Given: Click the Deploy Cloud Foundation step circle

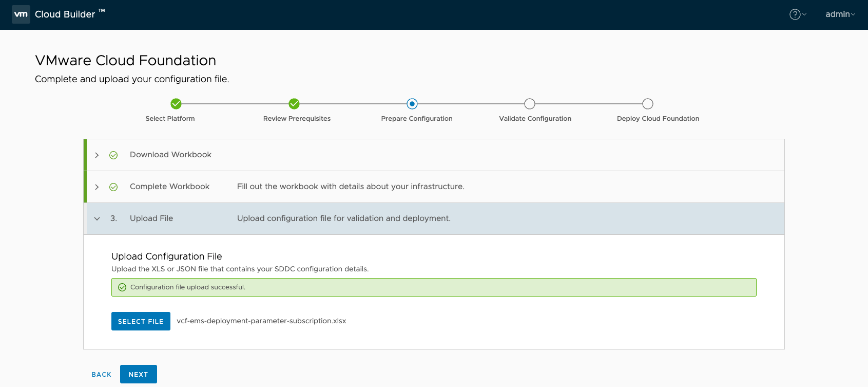Looking at the screenshot, I should (x=648, y=104).
